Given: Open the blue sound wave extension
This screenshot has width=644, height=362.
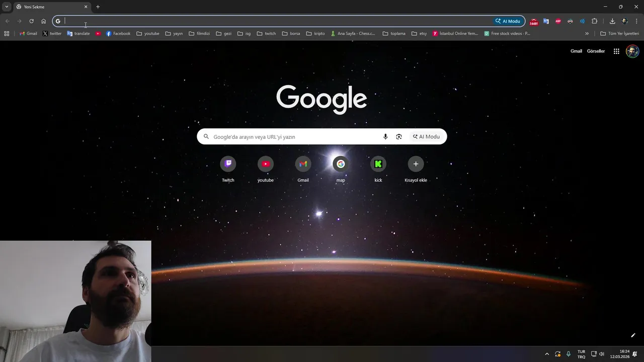Looking at the screenshot, I should click(x=582, y=21).
